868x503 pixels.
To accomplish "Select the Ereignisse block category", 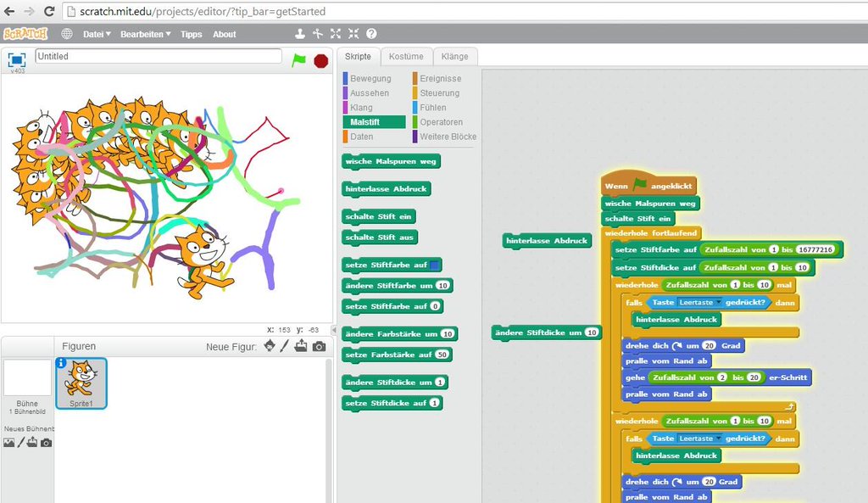I will click(440, 79).
